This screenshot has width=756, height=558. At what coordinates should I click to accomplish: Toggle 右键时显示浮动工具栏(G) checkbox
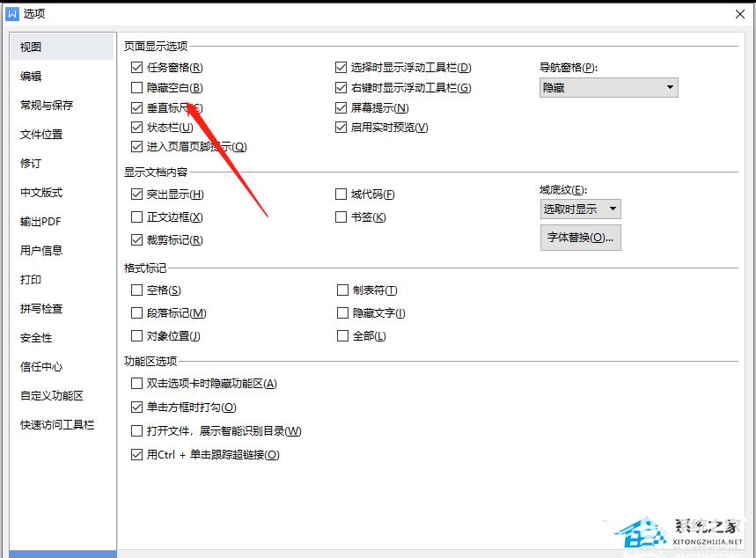pyautogui.click(x=341, y=88)
